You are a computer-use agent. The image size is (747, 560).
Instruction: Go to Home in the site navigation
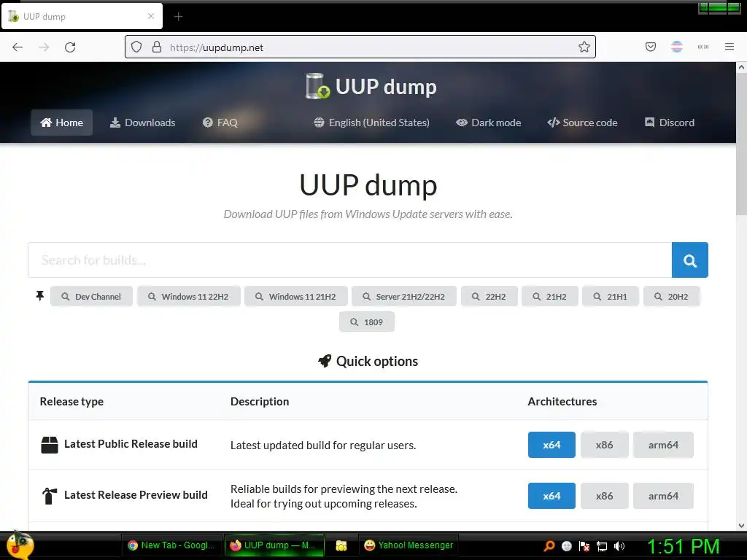click(x=61, y=122)
